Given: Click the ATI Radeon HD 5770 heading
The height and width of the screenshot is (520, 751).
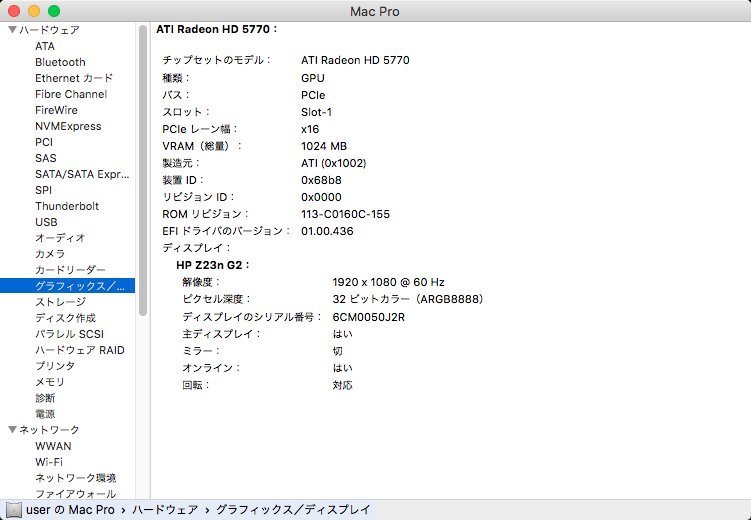Looking at the screenshot, I should click(x=216, y=29).
